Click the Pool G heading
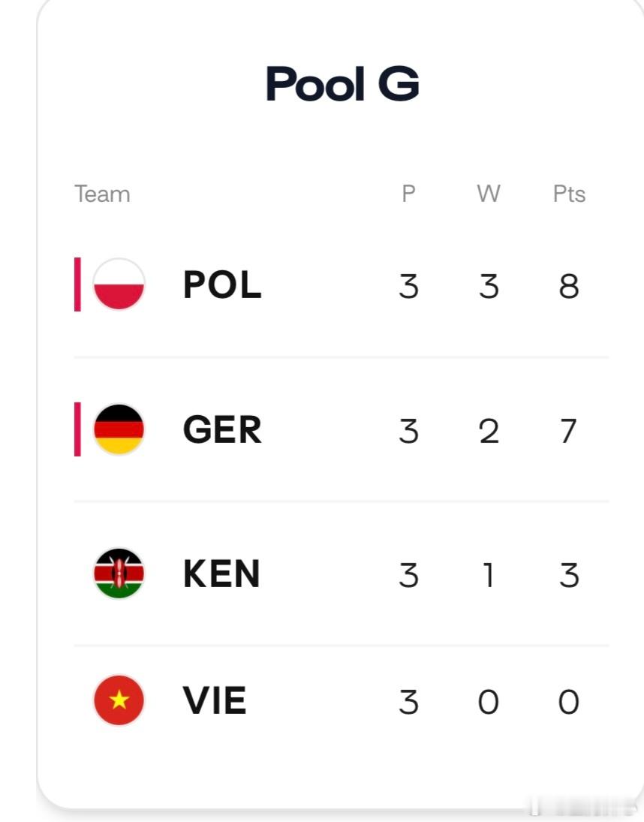The width and height of the screenshot is (644, 822). pyautogui.click(x=343, y=84)
